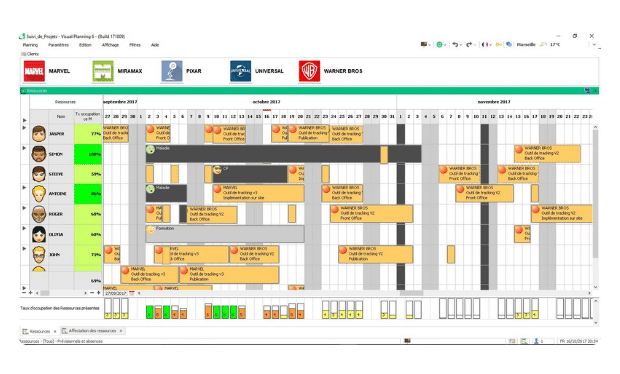Open the green smiley dropdown arrow
Image resolution: width=620 pixels, height=374 pixels.
click(x=445, y=45)
